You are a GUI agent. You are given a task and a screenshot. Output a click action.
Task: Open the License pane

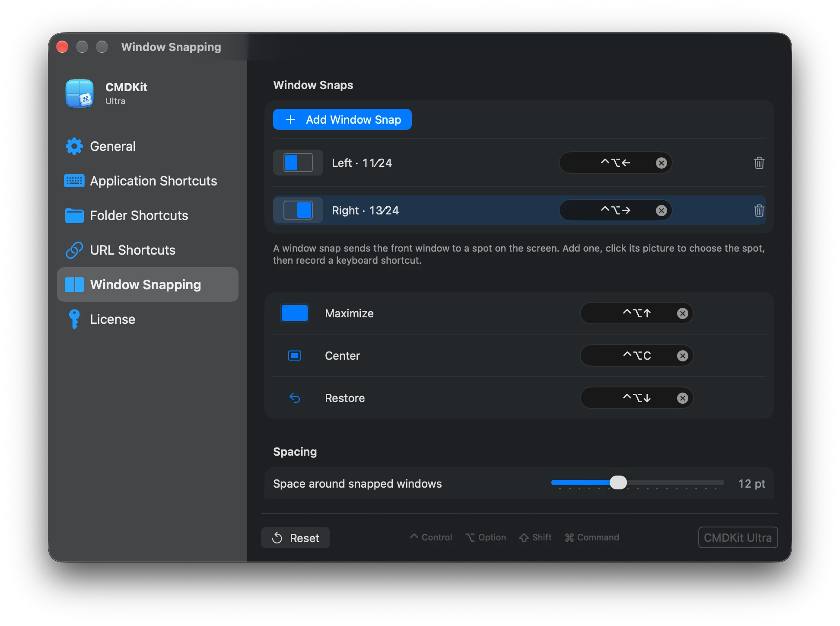[x=147, y=319]
